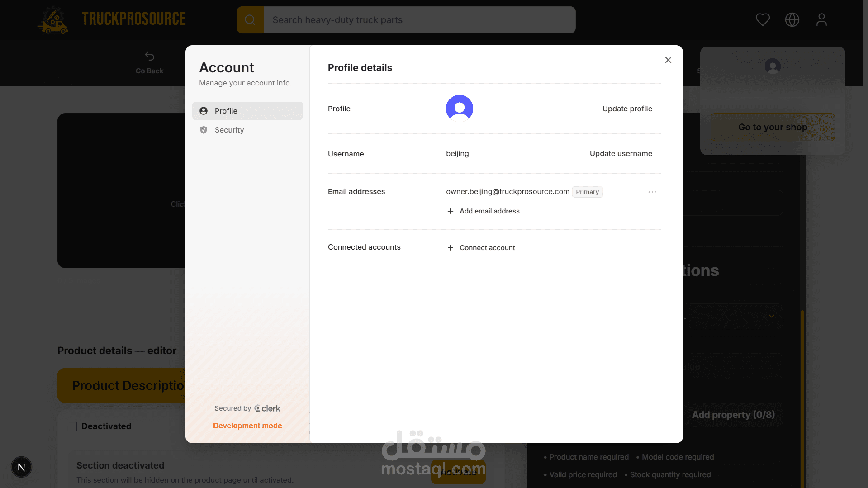
Task: Click the Go Back label text
Action: pyautogui.click(x=149, y=71)
